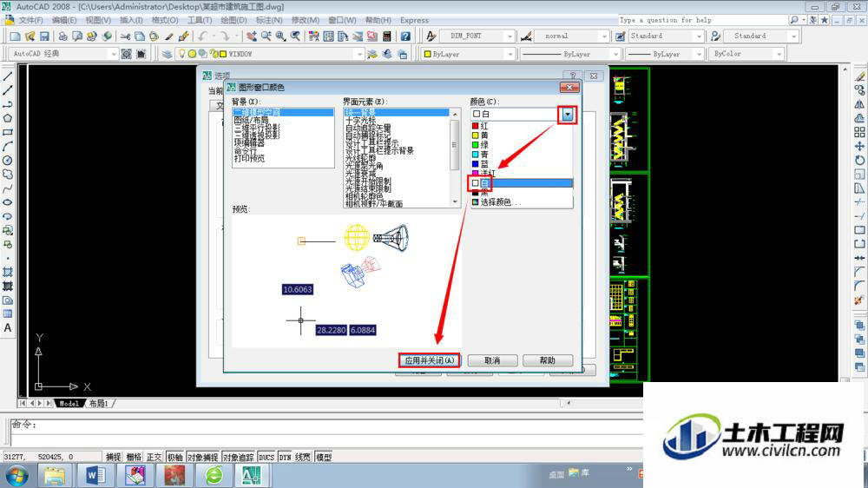Toggle 极轴 polar tracking in status bar

click(175, 457)
